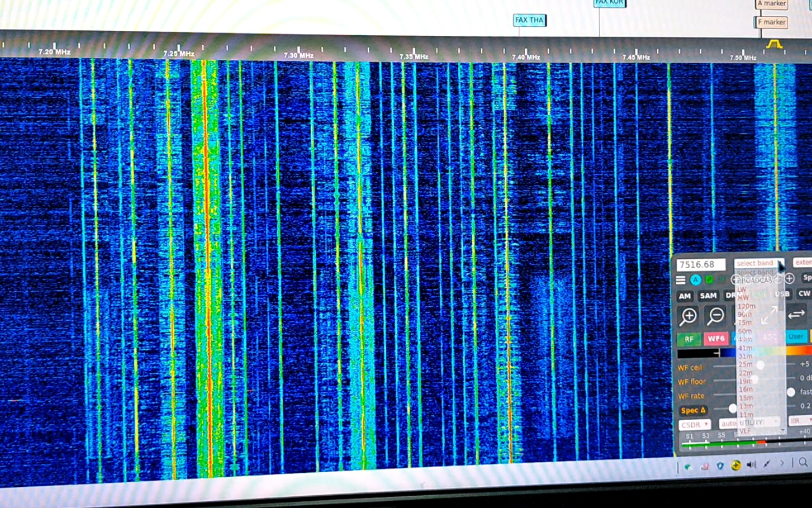Image resolution: width=812 pixels, height=508 pixels.
Task: Click the diagonal expand arrows icon
Action: [769, 315]
